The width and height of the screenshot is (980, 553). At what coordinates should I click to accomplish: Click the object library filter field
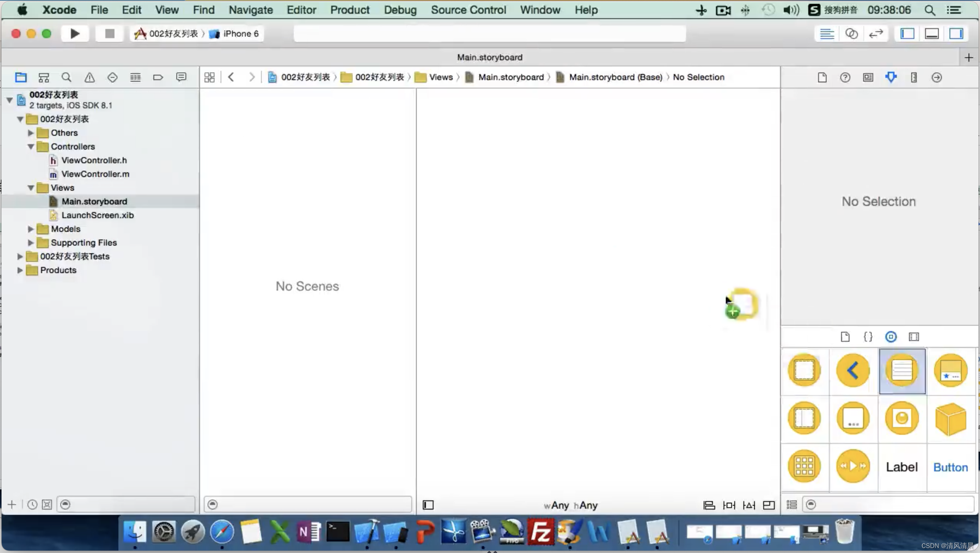pyautogui.click(x=888, y=505)
